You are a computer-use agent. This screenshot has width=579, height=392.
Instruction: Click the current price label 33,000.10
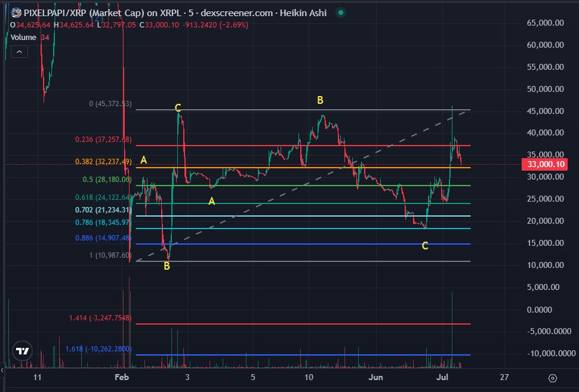tap(544, 164)
